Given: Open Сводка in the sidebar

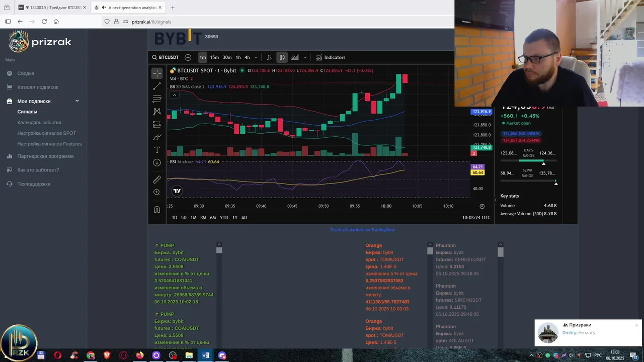Looking at the screenshot, I should [x=26, y=73].
